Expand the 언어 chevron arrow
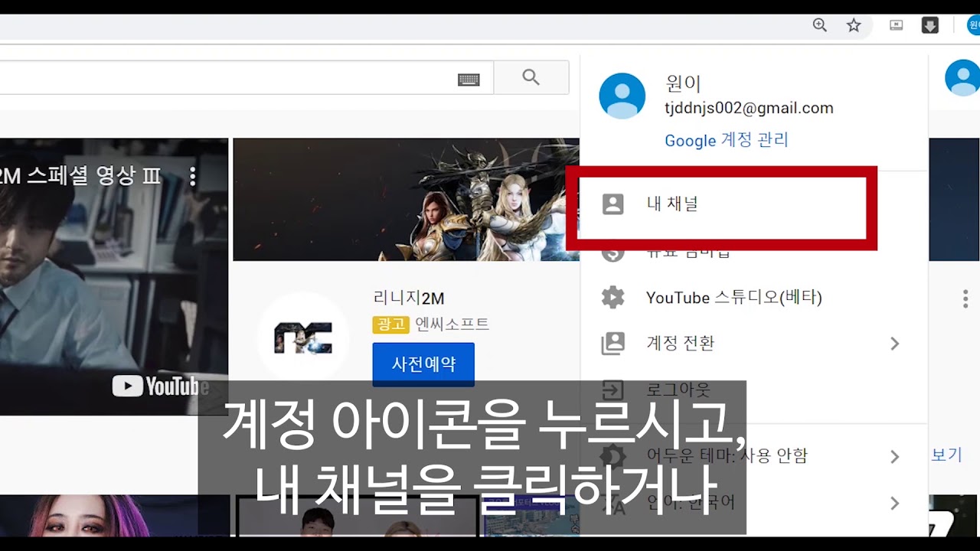Viewport: 980px width, 551px height. 894,503
